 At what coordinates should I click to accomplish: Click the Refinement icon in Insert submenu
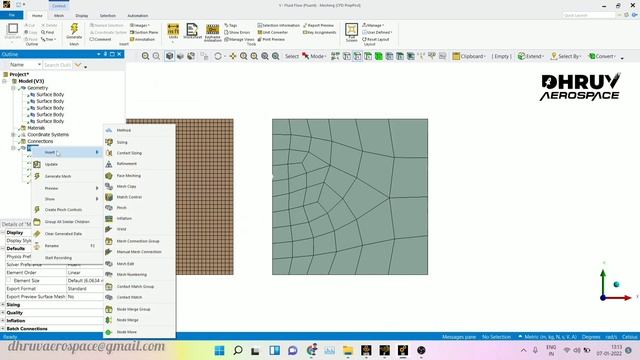[109, 164]
